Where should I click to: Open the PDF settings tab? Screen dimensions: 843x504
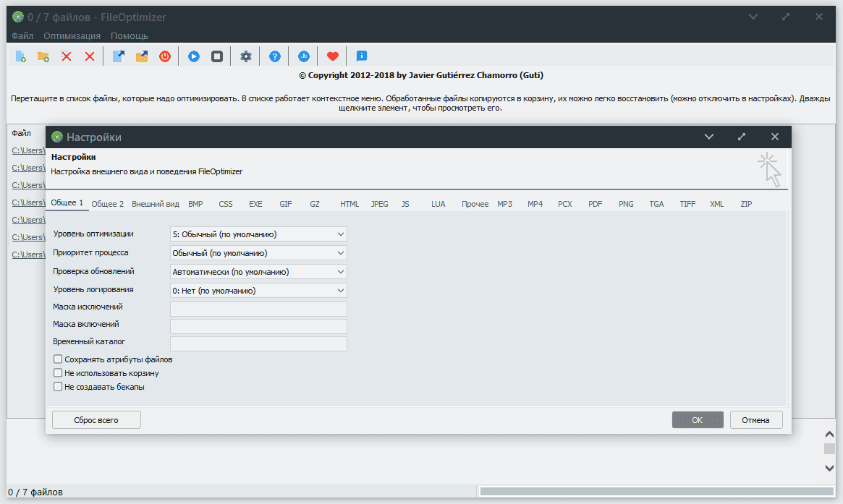click(595, 204)
